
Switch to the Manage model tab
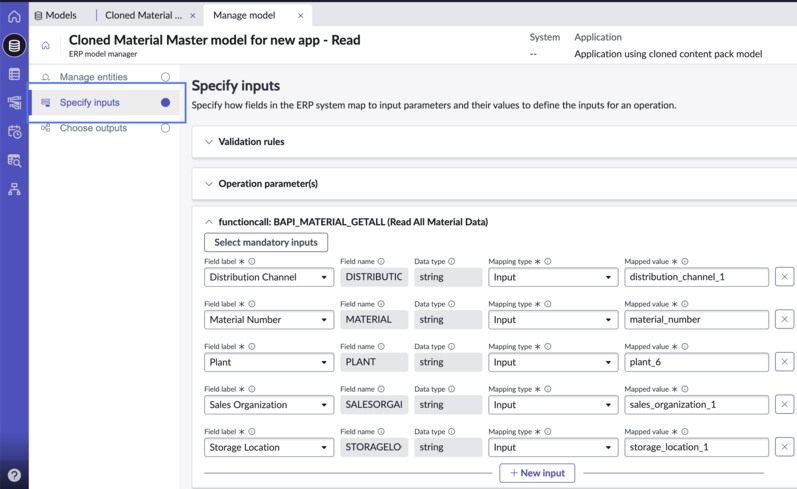click(244, 15)
